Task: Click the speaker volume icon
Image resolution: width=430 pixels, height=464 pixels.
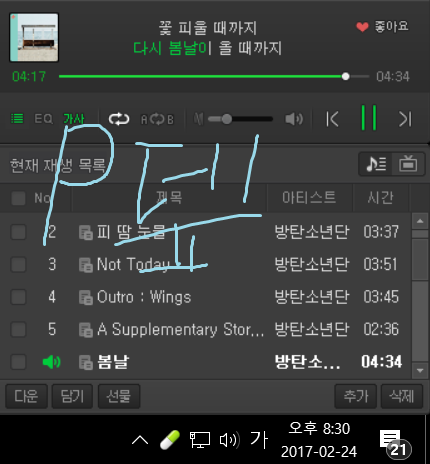Action: point(294,119)
